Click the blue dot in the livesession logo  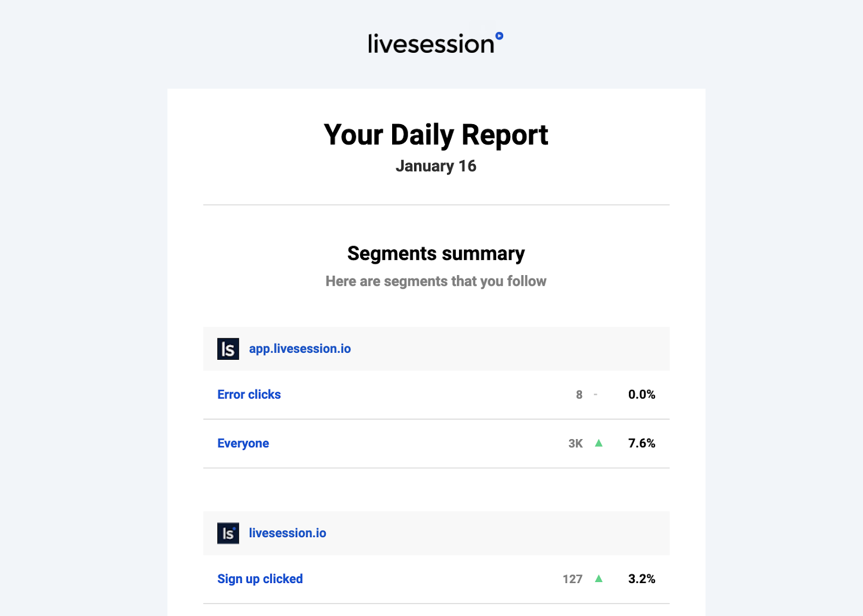coord(501,36)
